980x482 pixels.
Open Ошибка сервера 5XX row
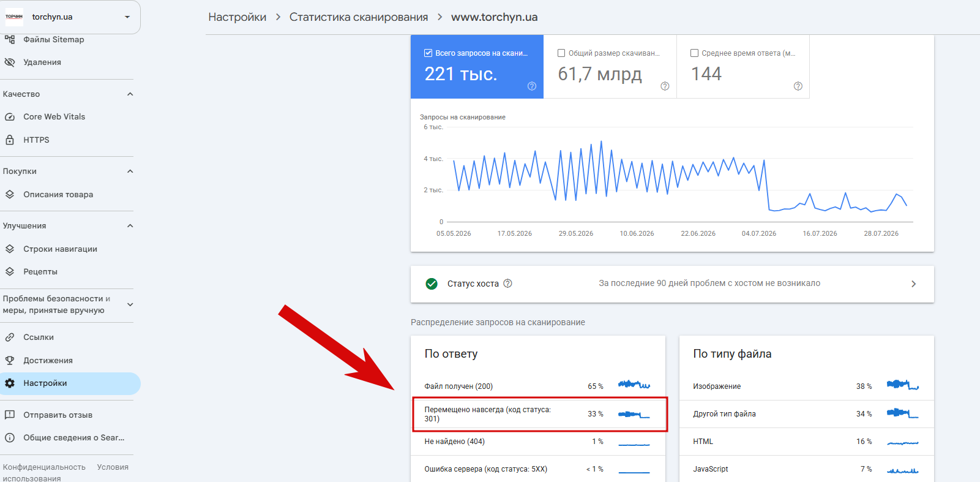[538, 469]
